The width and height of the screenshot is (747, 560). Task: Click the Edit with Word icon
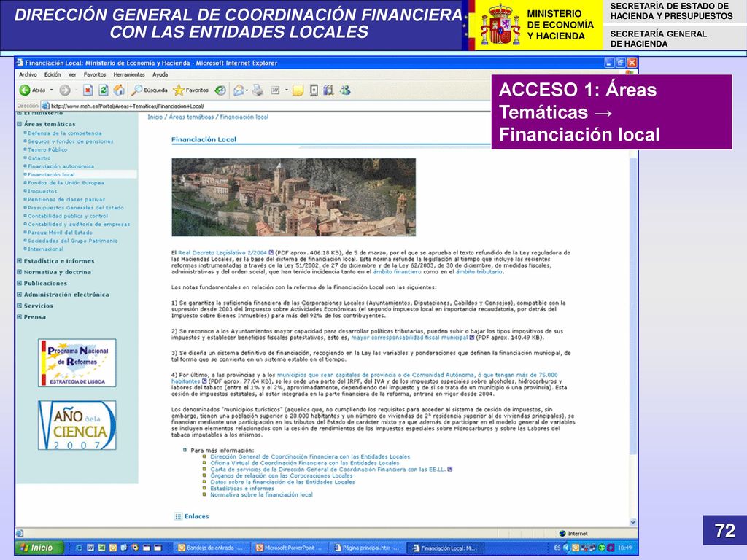(275, 90)
